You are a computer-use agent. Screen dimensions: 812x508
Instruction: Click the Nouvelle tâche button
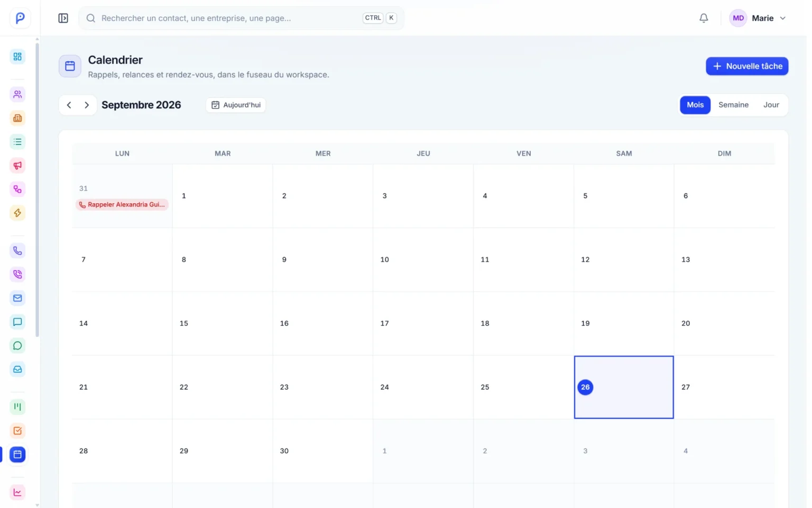747,66
